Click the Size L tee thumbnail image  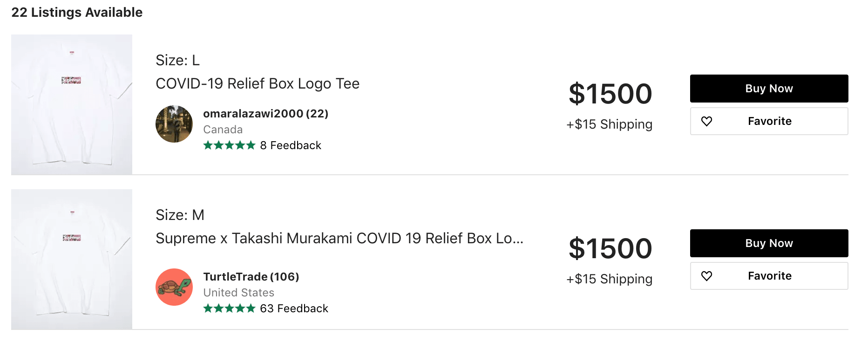point(72,105)
